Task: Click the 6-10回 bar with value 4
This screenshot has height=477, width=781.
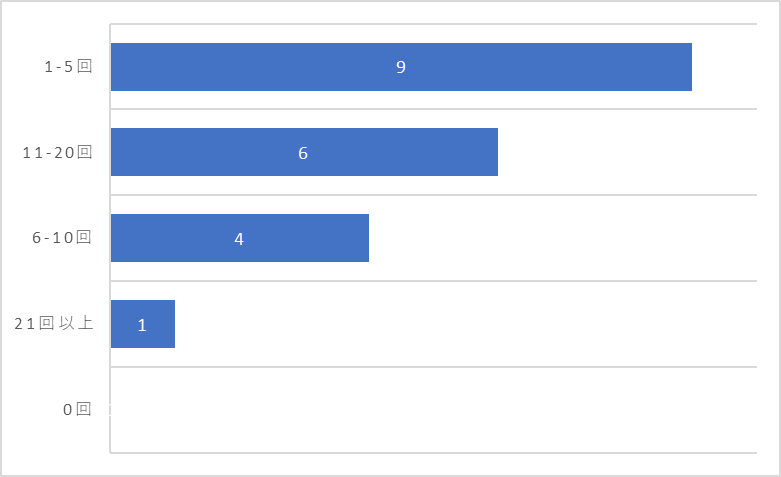Action: point(240,238)
